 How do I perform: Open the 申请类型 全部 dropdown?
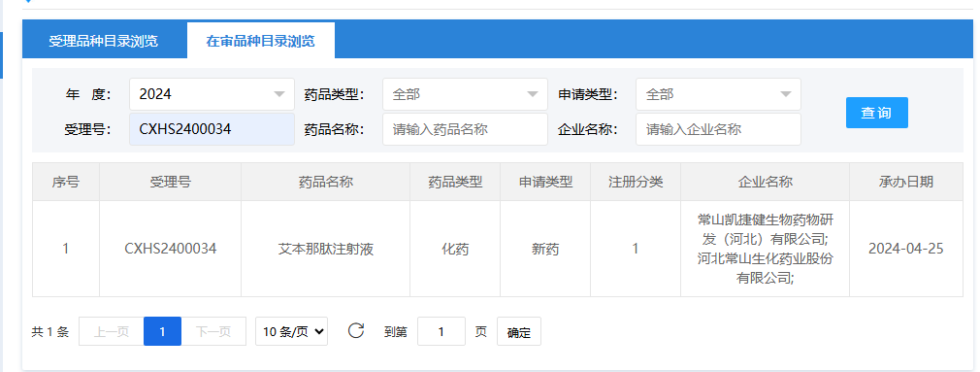[x=718, y=94]
